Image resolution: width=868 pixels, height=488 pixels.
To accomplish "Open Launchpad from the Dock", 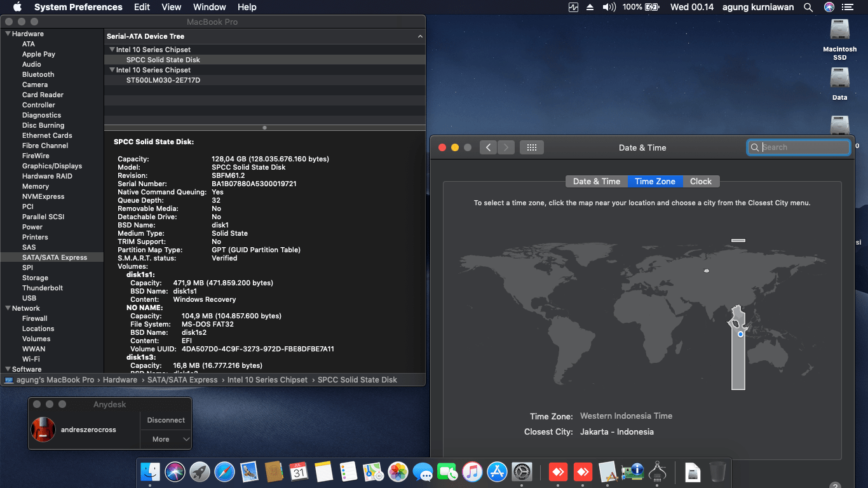I will coord(199,472).
